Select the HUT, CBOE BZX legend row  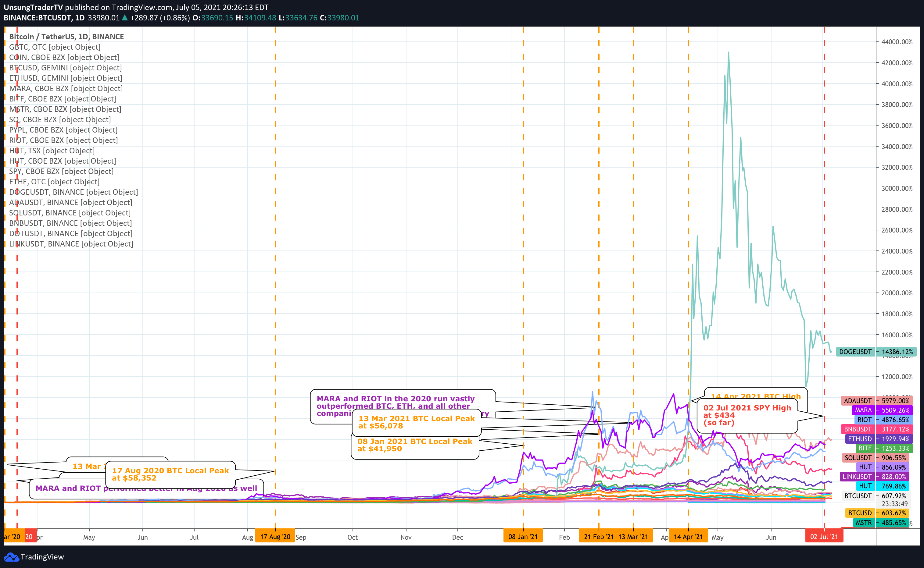coord(63,161)
